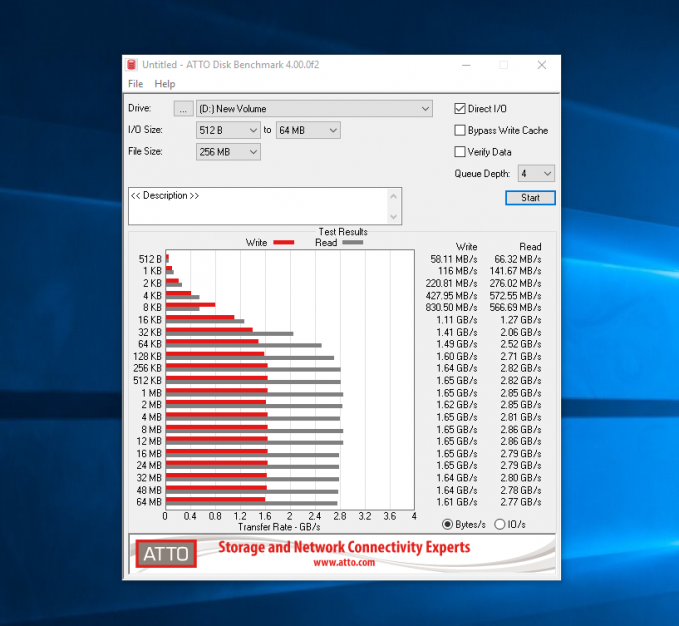The image size is (679, 626).
Task: Close the ATTO Disk Benchmark window
Action: tap(542, 65)
